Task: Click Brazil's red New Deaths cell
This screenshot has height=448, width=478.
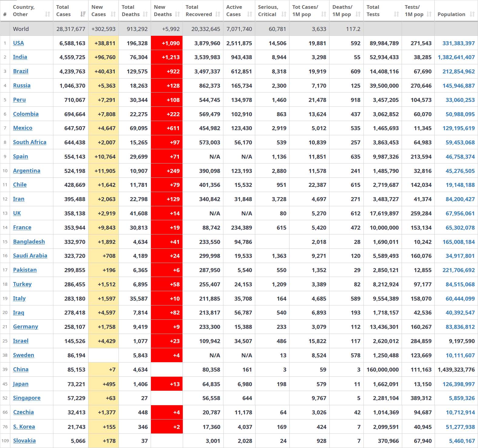Action: pyautogui.click(x=167, y=72)
